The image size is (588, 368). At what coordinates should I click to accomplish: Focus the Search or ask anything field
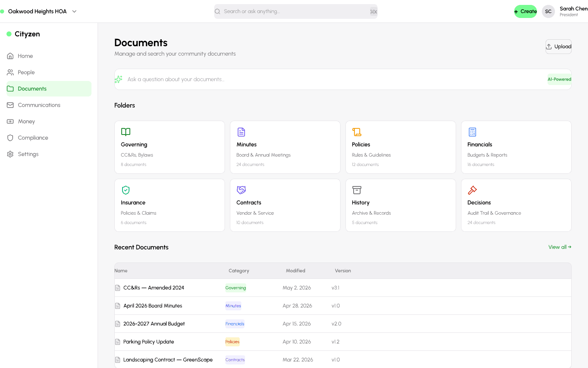[296, 11]
